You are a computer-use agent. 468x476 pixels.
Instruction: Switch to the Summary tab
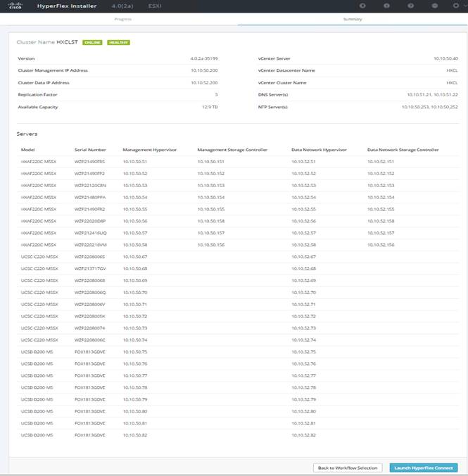point(353,19)
